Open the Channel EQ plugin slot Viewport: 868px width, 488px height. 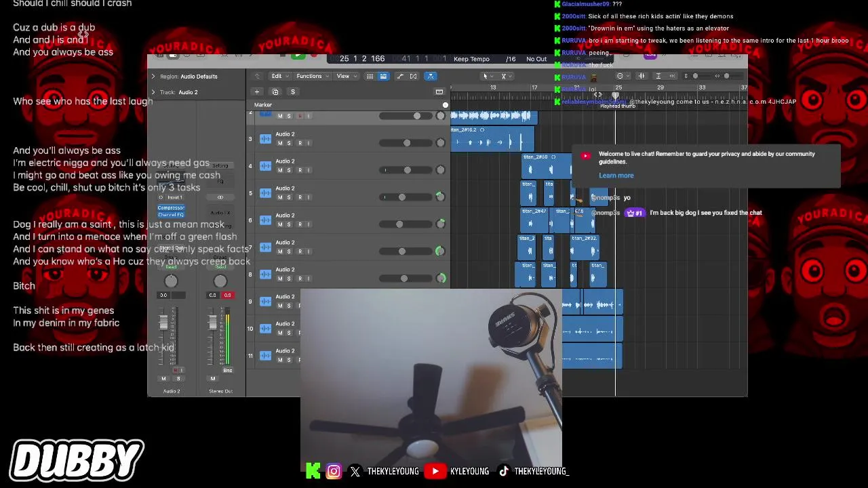(171, 215)
